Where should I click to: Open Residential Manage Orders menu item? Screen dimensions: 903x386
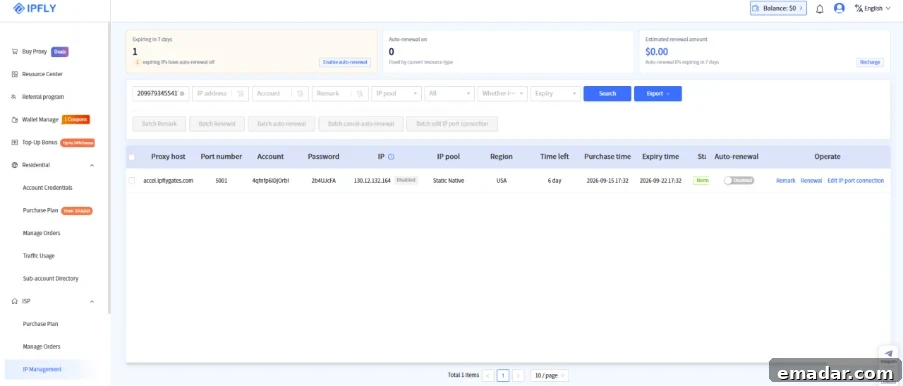(x=41, y=233)
